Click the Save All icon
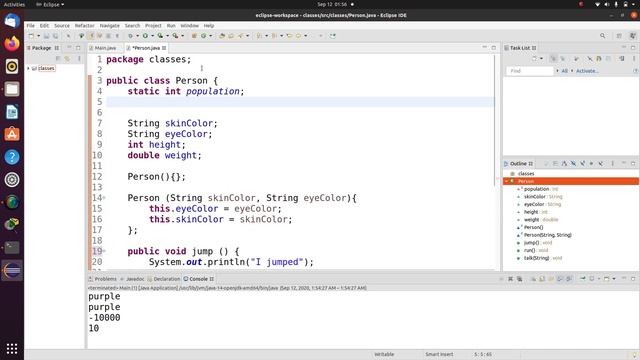 click(56, 36)
